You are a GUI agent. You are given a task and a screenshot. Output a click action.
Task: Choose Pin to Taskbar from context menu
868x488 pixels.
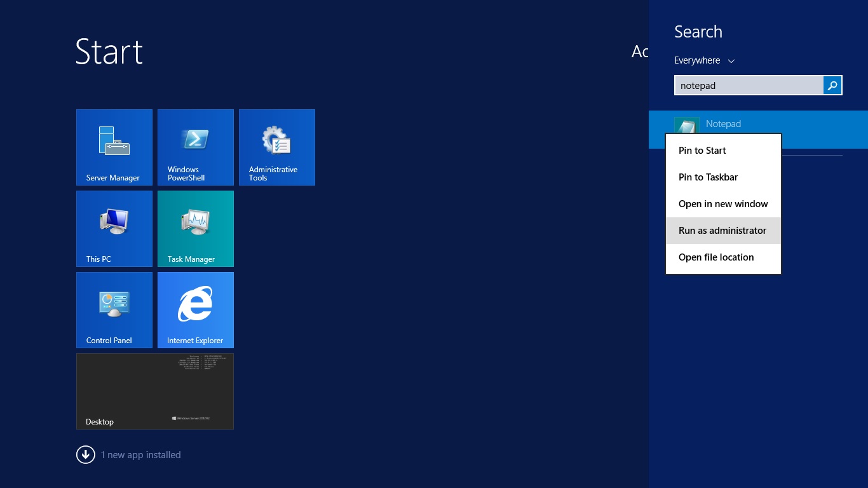pos(723,177)
